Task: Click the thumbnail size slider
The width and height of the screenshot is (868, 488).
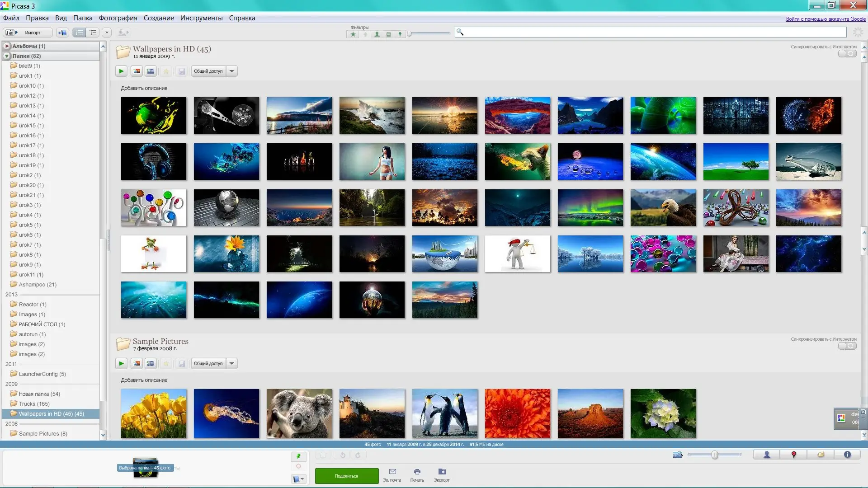Action: (x=714, y=455)
